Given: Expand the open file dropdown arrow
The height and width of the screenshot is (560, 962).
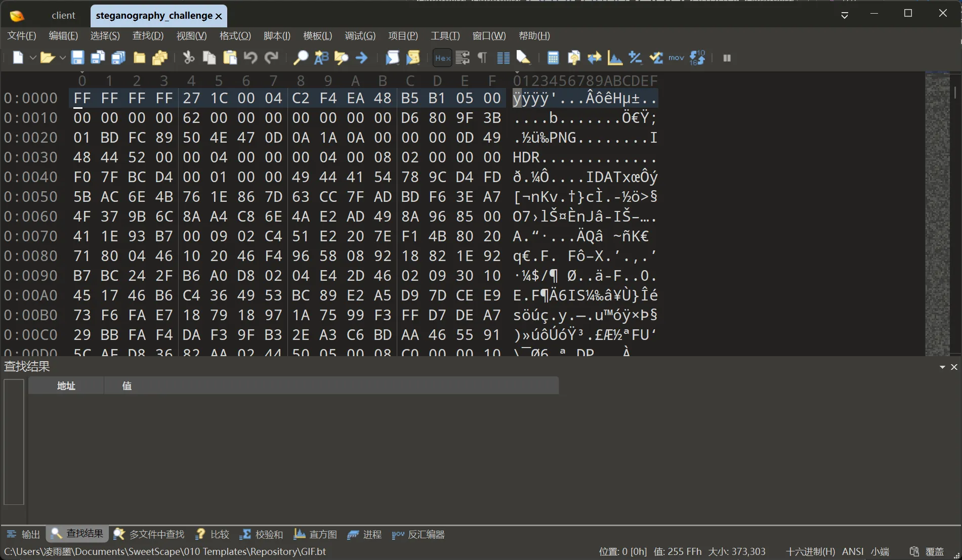Looking at the screenshot, I should pyautogui.click(x=63, y=58).
